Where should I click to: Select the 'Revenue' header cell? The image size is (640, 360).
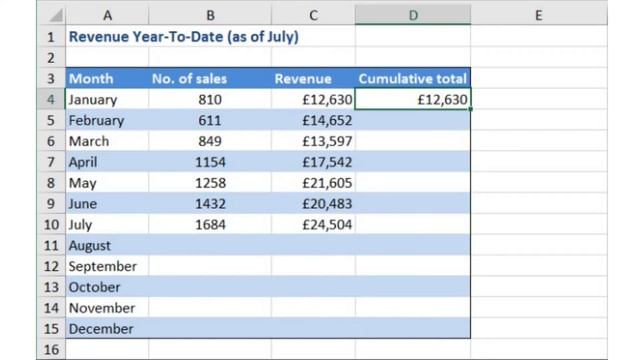313,78
